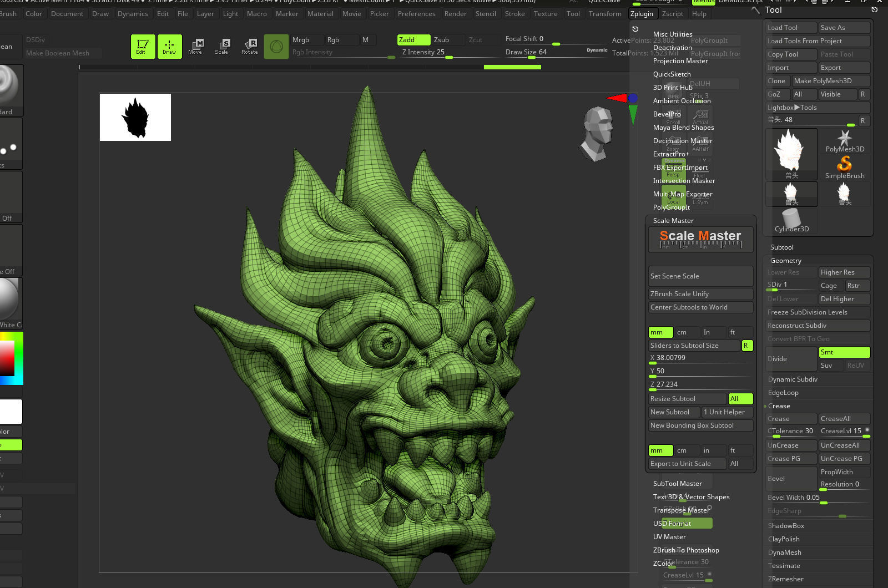Collapse the Crease section

click(x=779, y=406)
